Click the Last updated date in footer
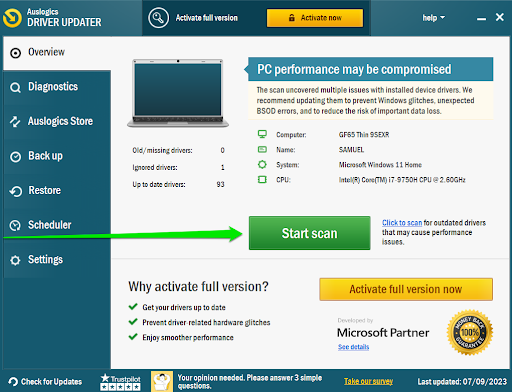Viewport: 512px width, 392px height. 462,382
